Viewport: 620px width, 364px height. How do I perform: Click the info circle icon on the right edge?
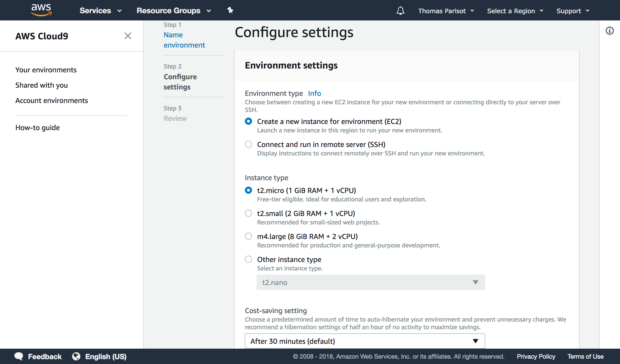tap(610, 30)
